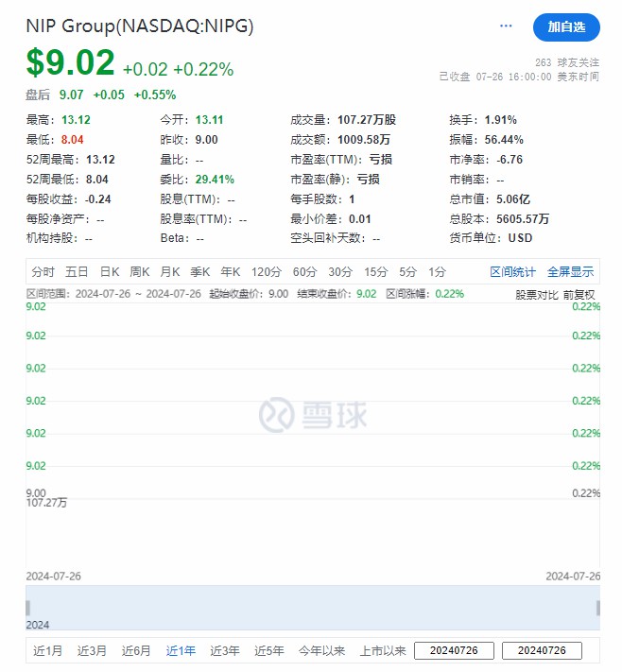The height and width of the screenshot is (672, 622).
Task: Switch to the 30分 chart tab
Action: pos(340,271)
